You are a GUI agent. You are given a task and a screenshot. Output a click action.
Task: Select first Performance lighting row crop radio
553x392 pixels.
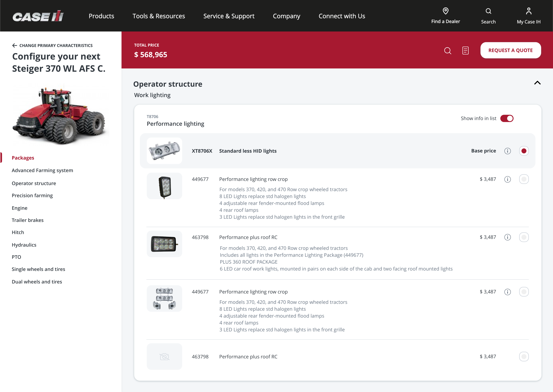coord(524,179)
